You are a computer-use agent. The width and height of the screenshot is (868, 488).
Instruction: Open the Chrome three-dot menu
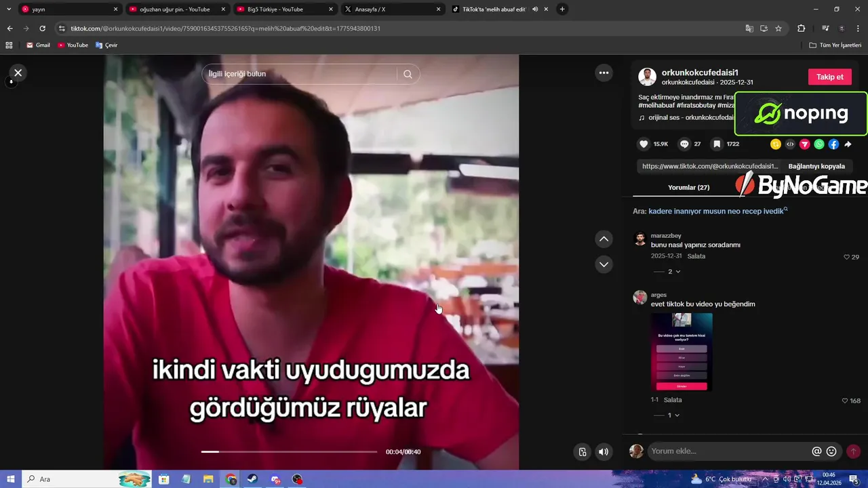click(858, 28)
